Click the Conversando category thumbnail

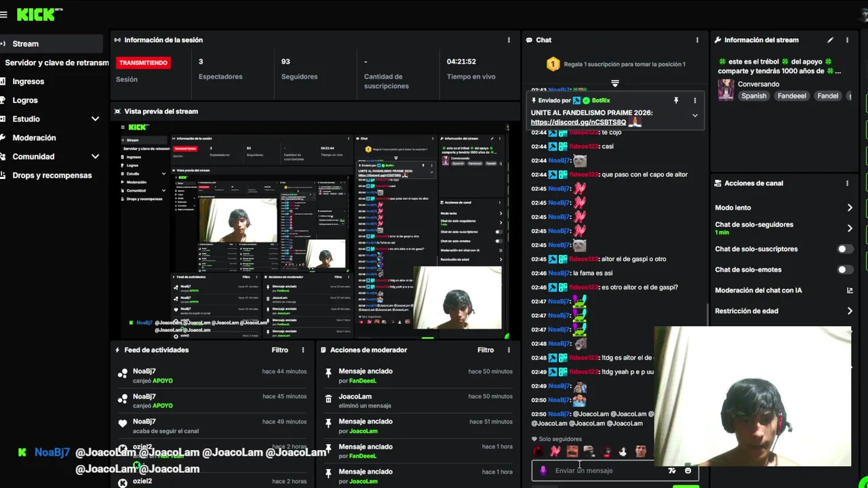pyautogui.click(x=726, y=90)
